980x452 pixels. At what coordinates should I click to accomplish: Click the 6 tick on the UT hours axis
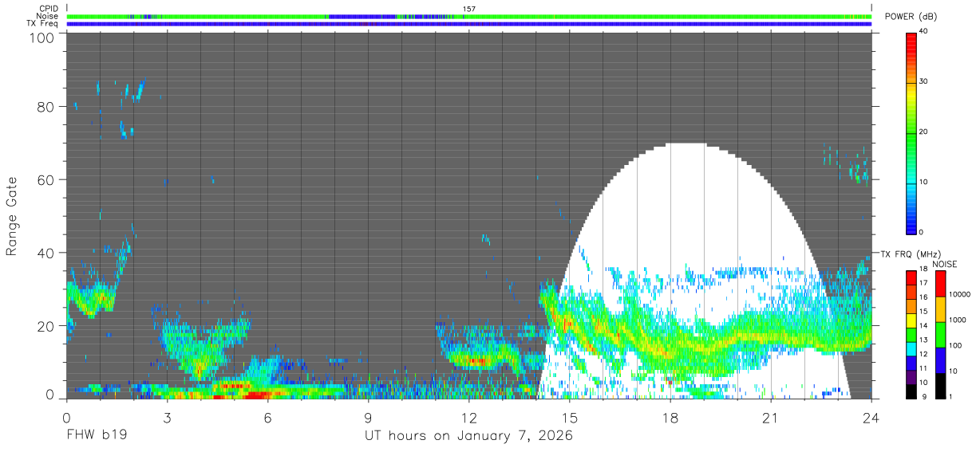click(x=267, y=417)
